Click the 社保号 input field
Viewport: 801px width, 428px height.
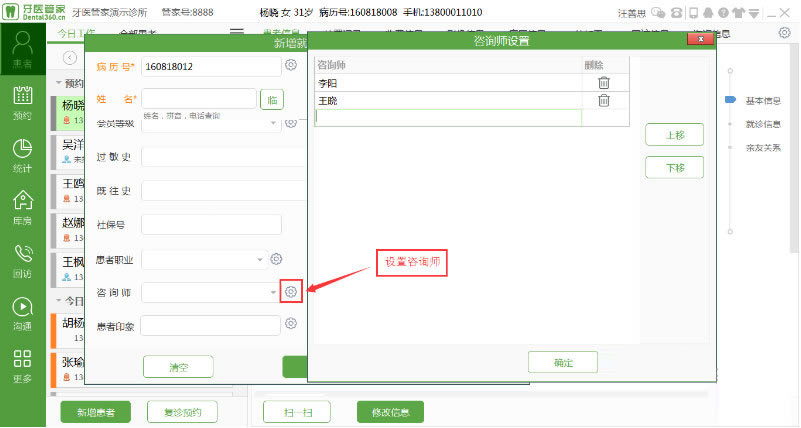click(x=211, y=225)
